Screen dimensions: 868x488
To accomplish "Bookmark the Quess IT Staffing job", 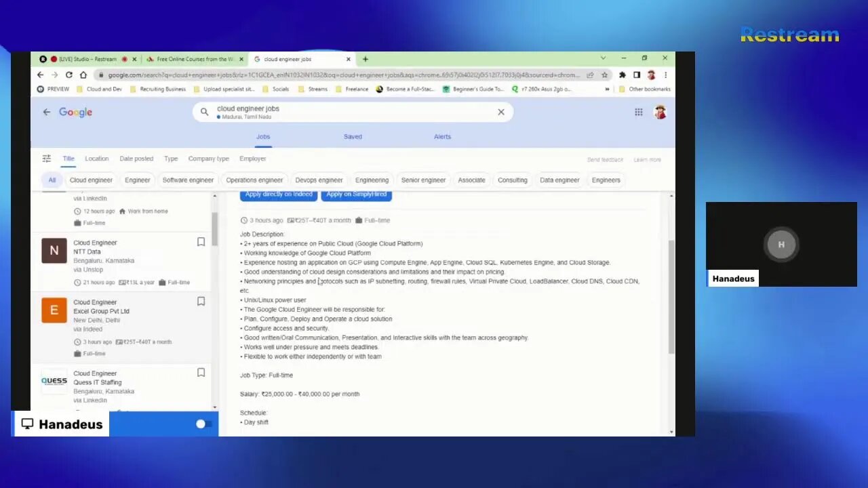I will 201,373.
